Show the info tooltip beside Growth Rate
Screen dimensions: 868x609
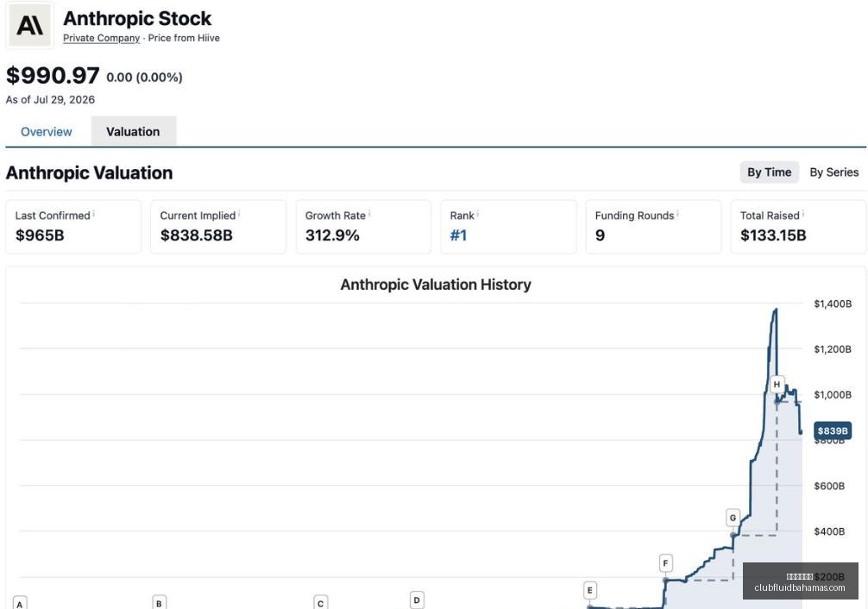tap(369, 213)
